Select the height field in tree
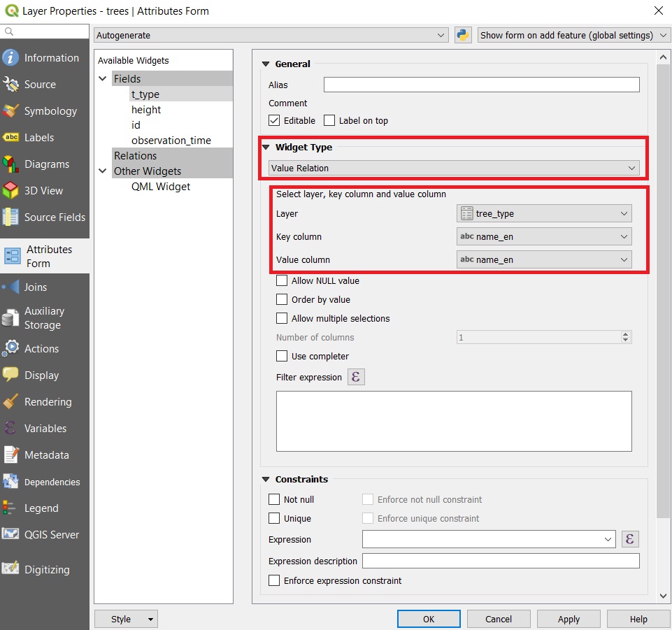This screenshot has width=672, height=630. click(x=146, y=110)
